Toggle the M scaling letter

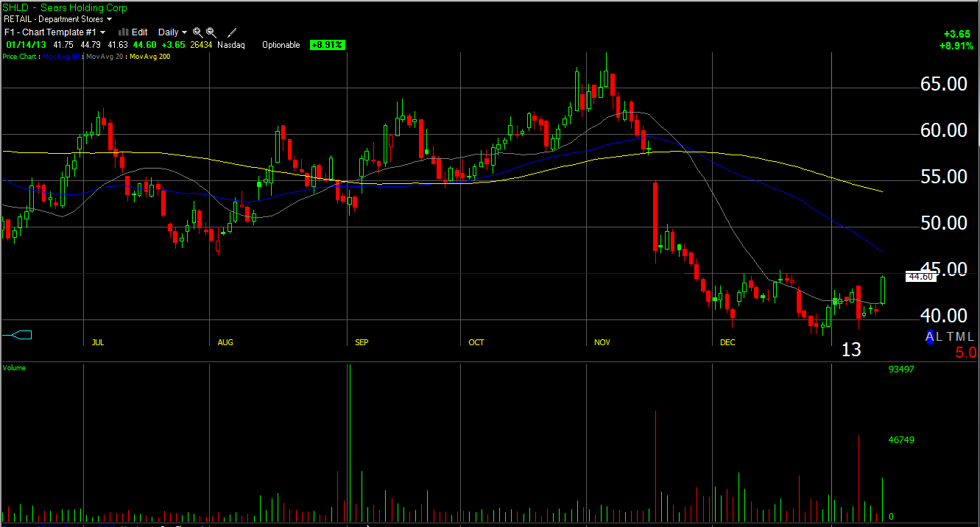[961, 336]
